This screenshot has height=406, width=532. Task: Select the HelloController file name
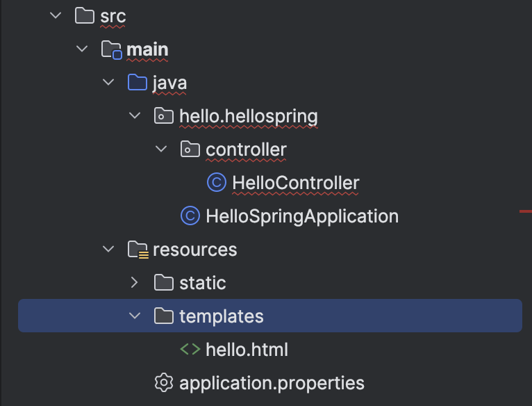pyautogui.click(x=296, y=183)
